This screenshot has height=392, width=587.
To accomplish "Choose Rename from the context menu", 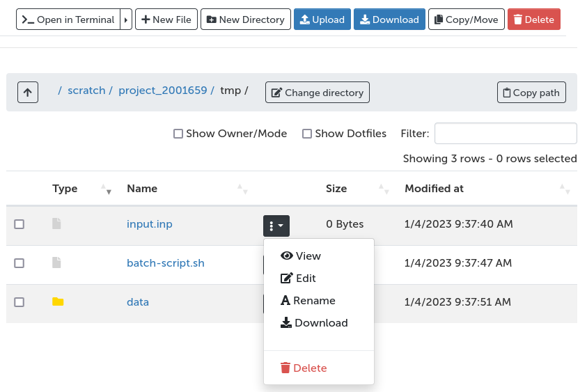I will [x=308, y=300].
